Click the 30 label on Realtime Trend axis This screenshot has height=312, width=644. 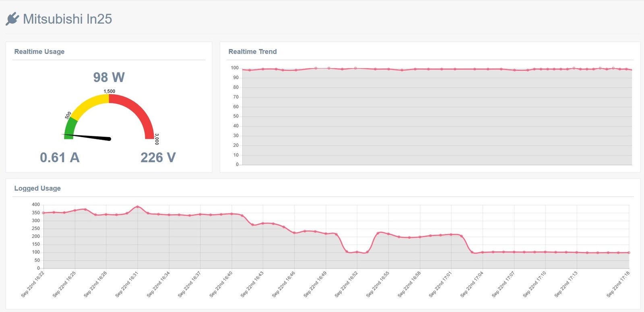click(x=236, y=135)
